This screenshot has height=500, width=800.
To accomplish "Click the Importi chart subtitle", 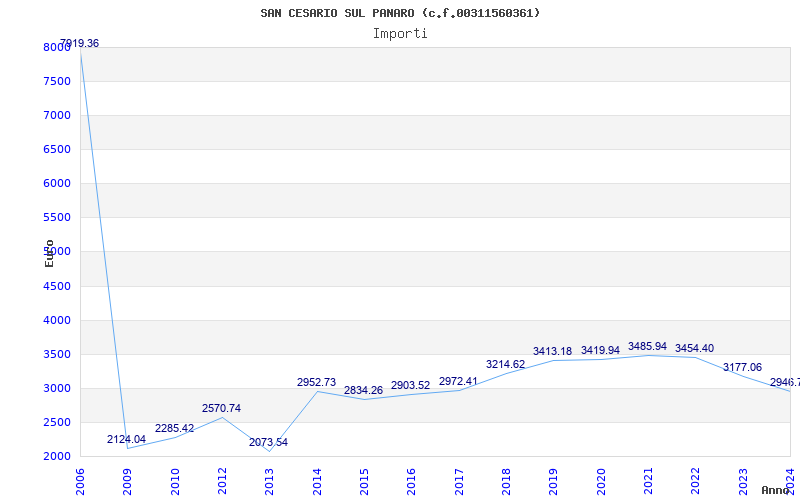I will [x=400, y=34].
